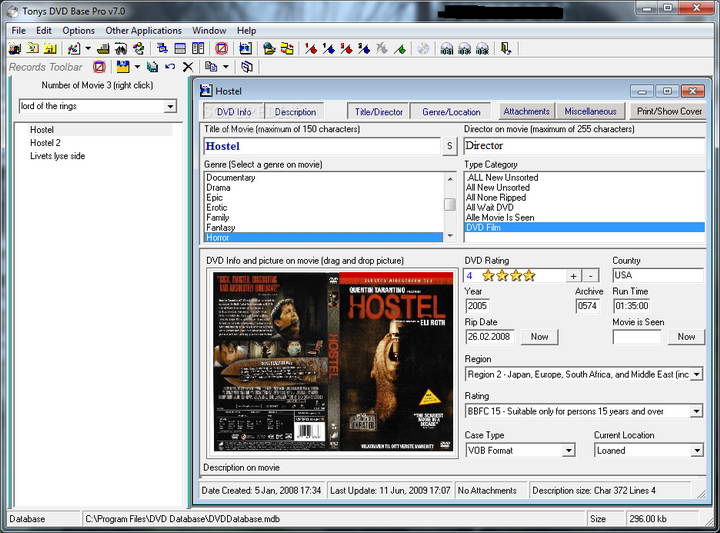The height and width of the screenshot is (533, 720).
Task: Open the Other Applications menu
Action: (143, 31)
